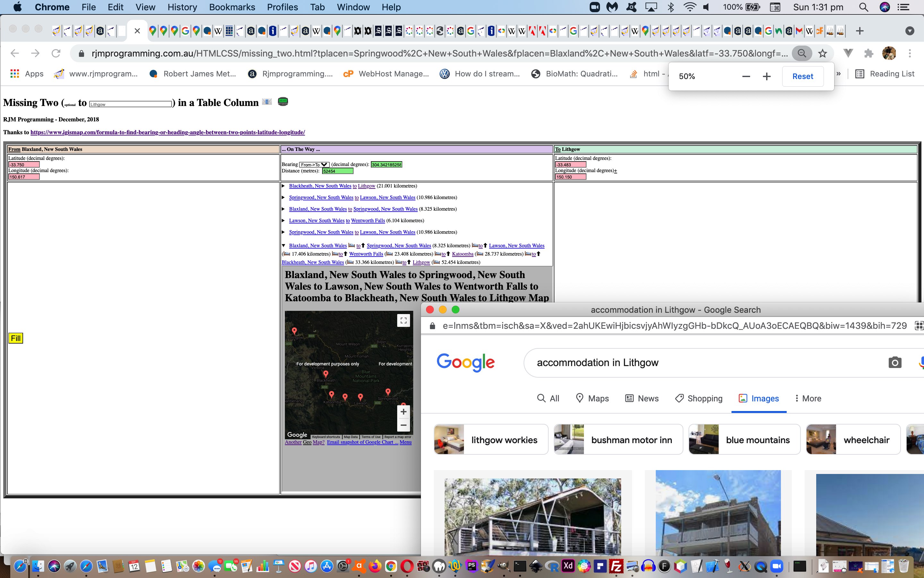Expand Blackheath to Lithgow details row
The width and height of the screenshot is (924, 578).
tap(283, 186)
